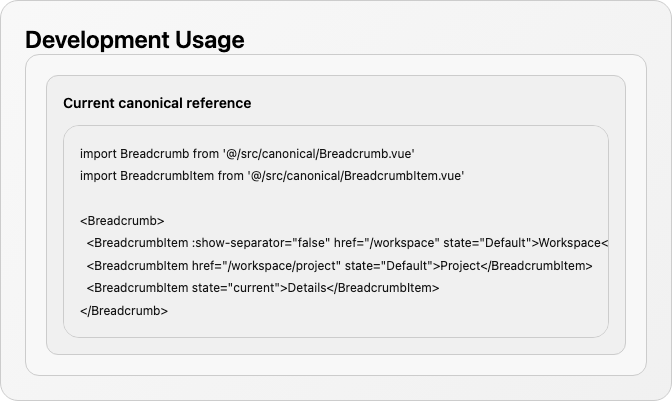Click the import Breadcrumb from line
Screen dimensions: 672x402
247,154
